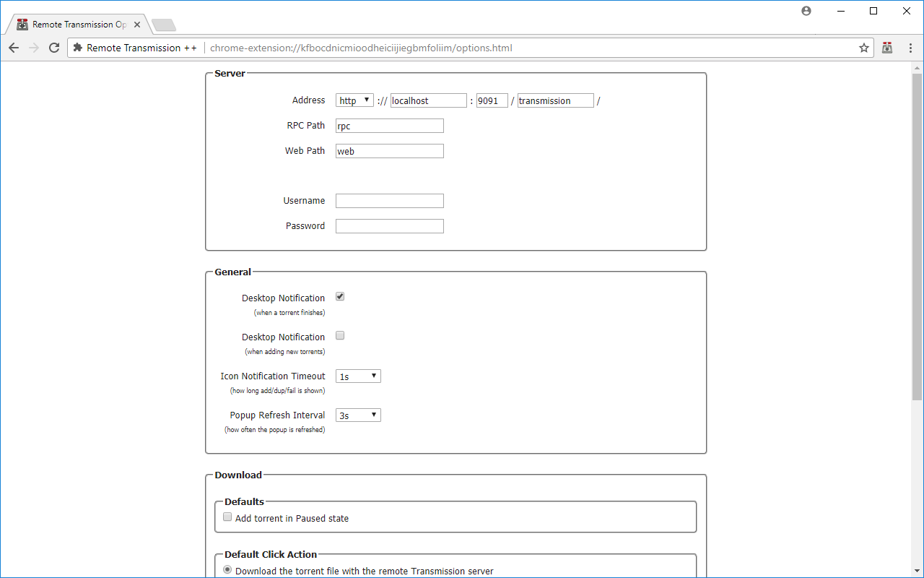
Task: Click the Icon Notification Timeout label
Action: 273,376
